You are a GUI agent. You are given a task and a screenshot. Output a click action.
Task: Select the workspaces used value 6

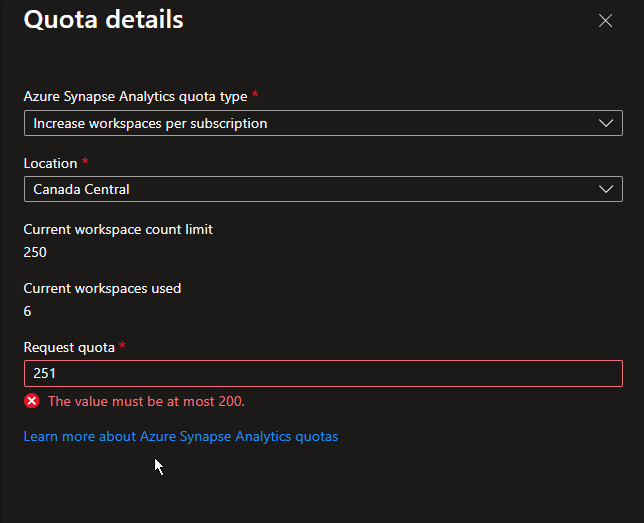[x=27, y=311]
